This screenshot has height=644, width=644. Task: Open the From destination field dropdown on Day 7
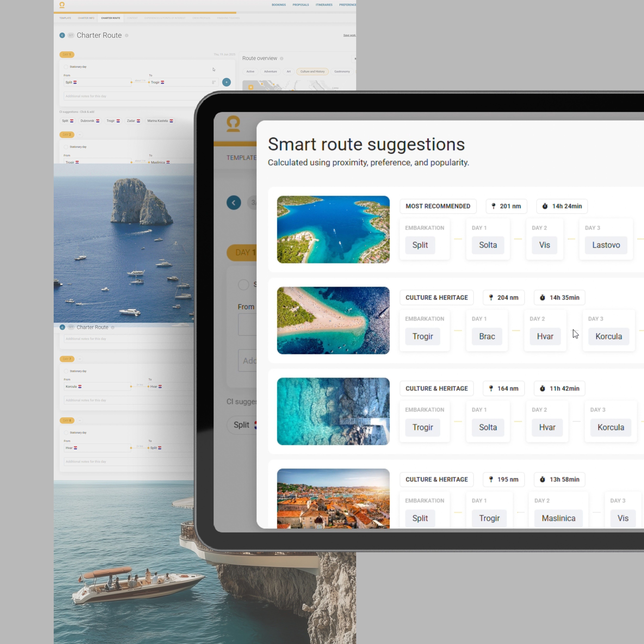[97, 386]
